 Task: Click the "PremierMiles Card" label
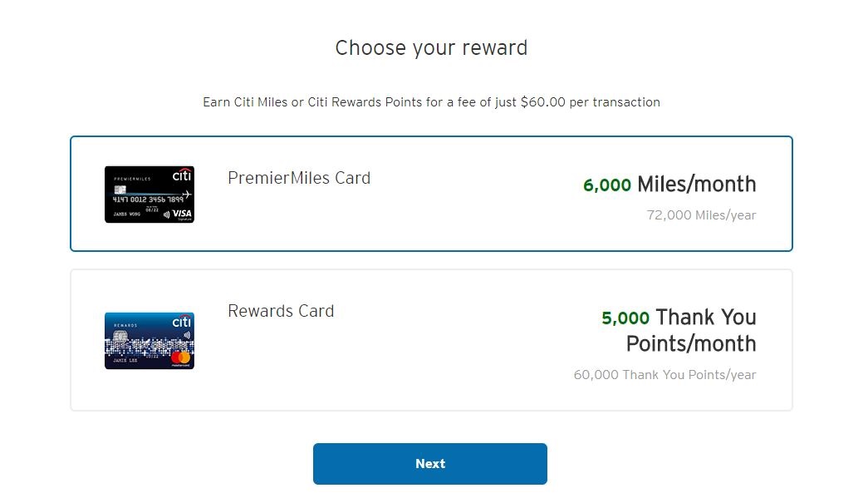point(299,178)
